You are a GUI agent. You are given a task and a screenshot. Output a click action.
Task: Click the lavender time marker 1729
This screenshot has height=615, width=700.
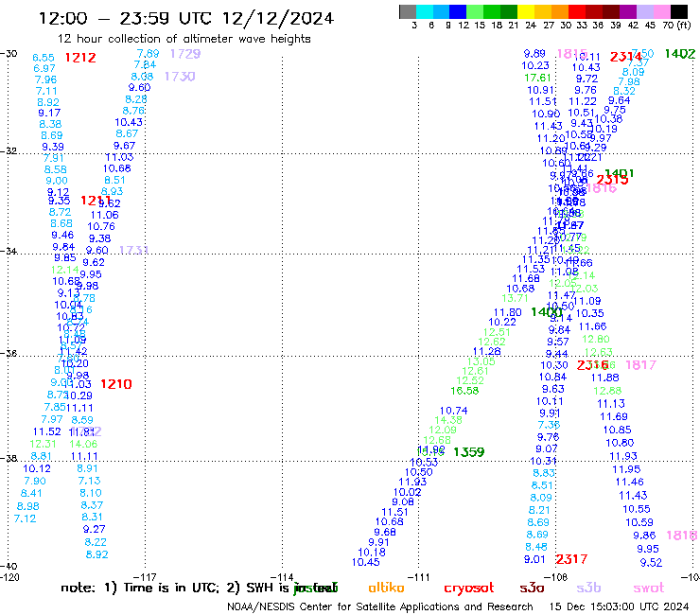pyautogui.click(x=185, y=54)
